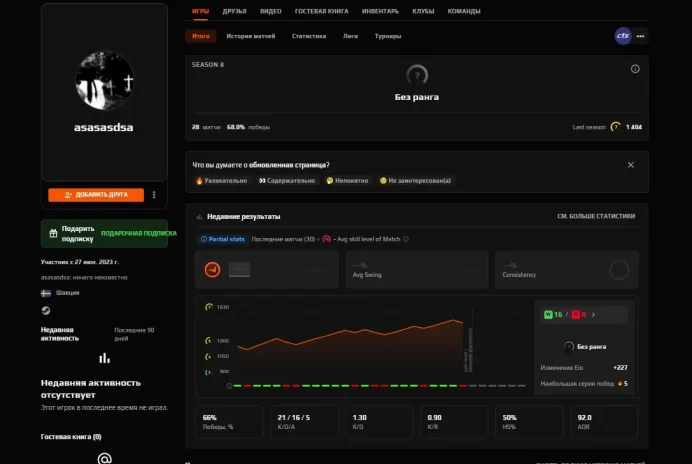The width and height of the screenshot is (692, 464).
Task: Click the info icon under the Elo chart
Action: point(229,386)
